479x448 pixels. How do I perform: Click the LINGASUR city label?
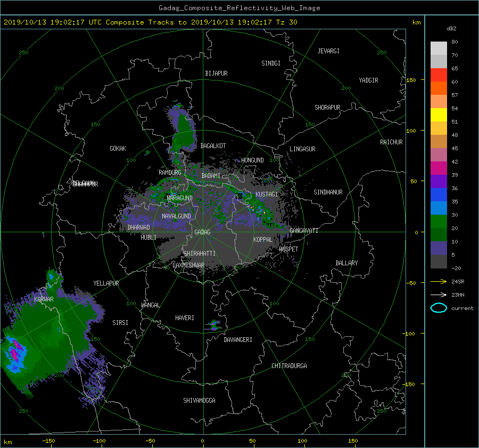pyautogui.click(x=302, y=149)
